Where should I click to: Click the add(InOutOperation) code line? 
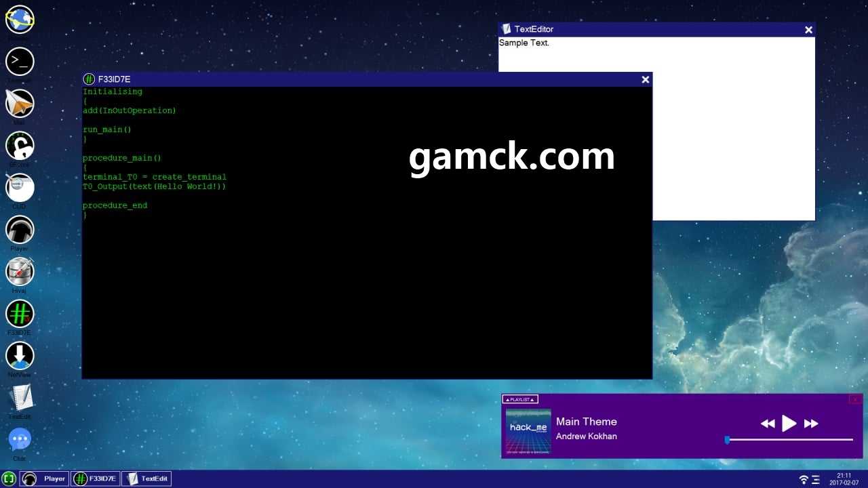pyautogui.click(x=130, y=110)
